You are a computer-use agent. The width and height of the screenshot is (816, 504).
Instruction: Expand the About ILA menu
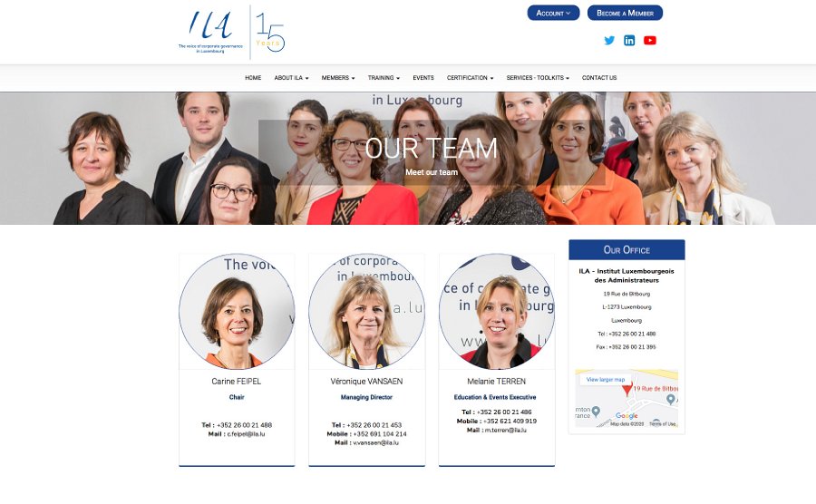coord(291,78)
